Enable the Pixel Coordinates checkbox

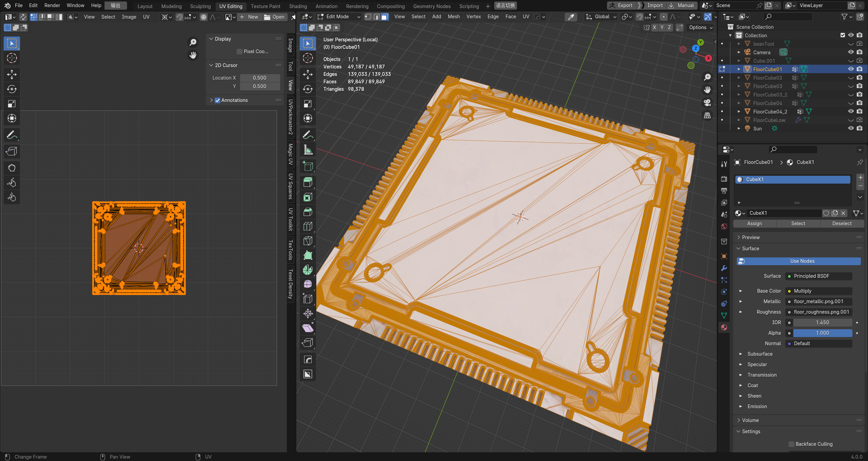click(239, 51)
